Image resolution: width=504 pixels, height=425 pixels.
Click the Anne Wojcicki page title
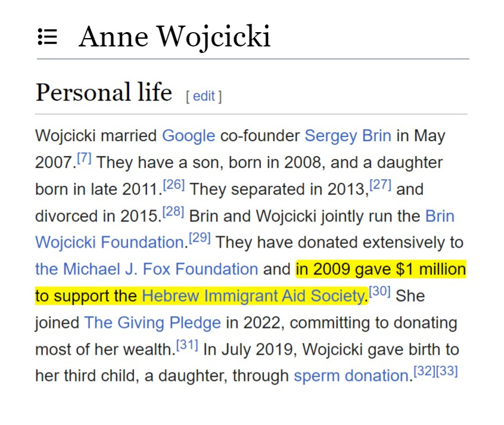[175, 37]
